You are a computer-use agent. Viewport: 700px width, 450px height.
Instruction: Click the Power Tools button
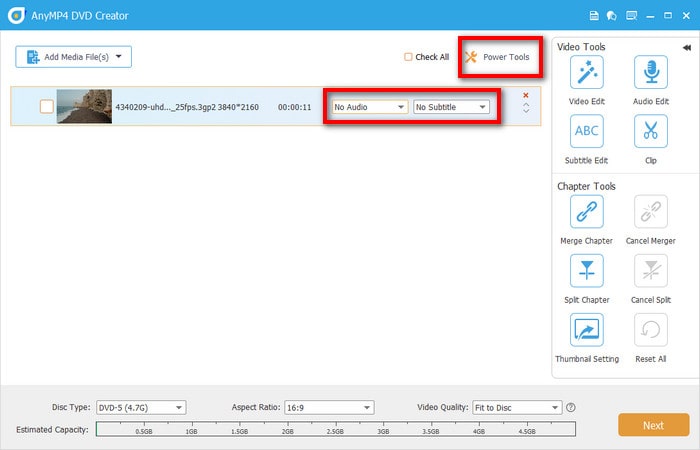[498, 57]
